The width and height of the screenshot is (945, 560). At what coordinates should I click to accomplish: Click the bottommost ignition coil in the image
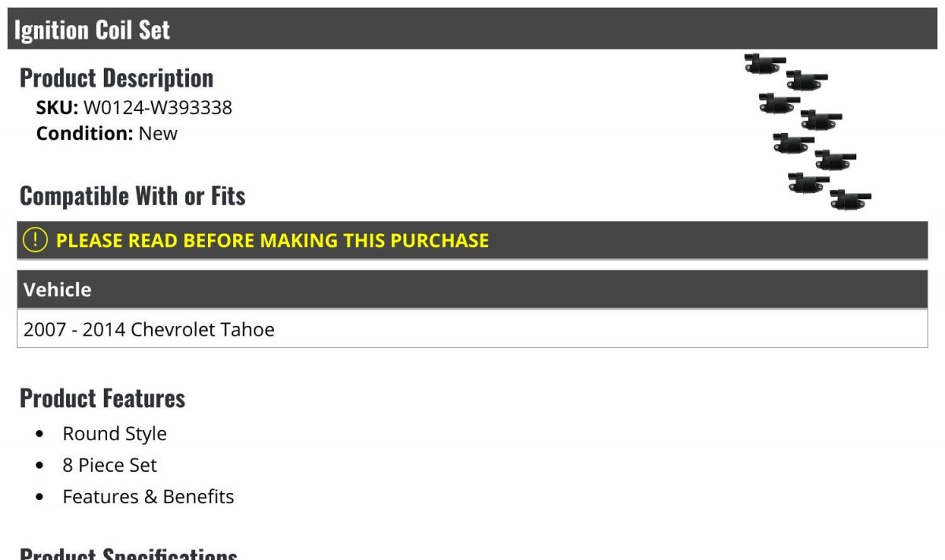click(x=850, y=199)
